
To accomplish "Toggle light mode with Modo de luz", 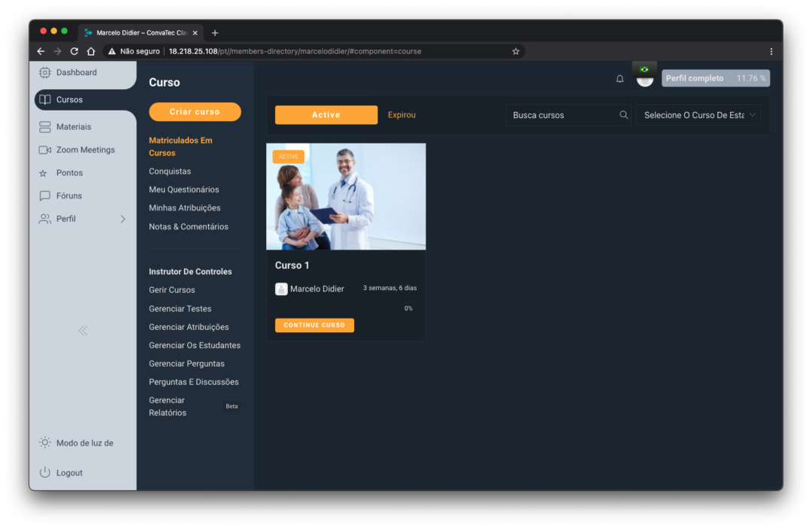I will pyautogui.click(x=44, y=443).
